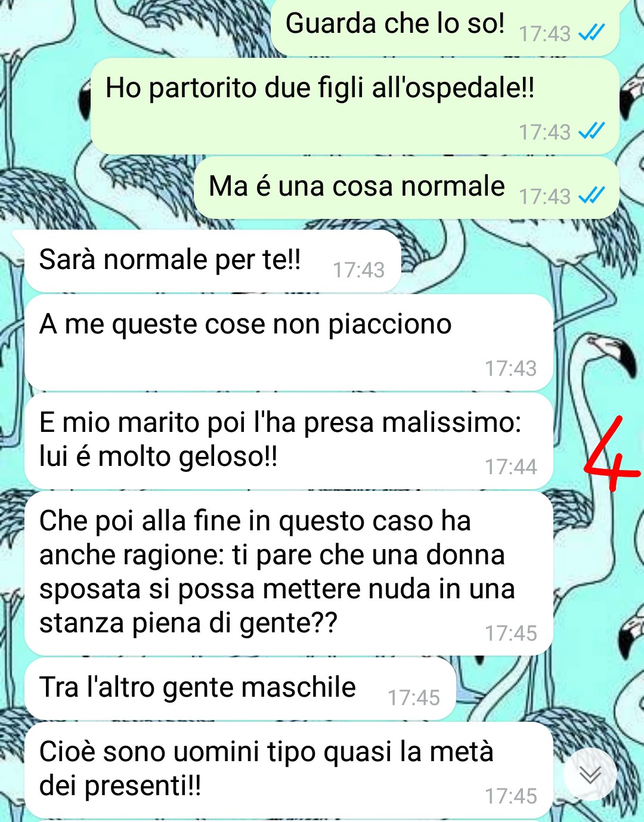Viewport: 644px width, 822px height.
Task: Click the 17:43 timestamp under 'A me queste cose'
Action: [510, 368]
